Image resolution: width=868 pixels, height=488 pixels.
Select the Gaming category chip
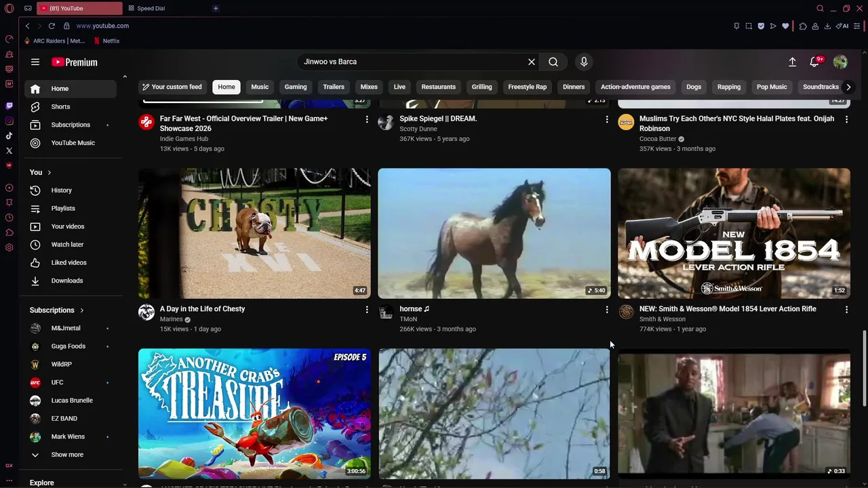click(x=296, y=87)
